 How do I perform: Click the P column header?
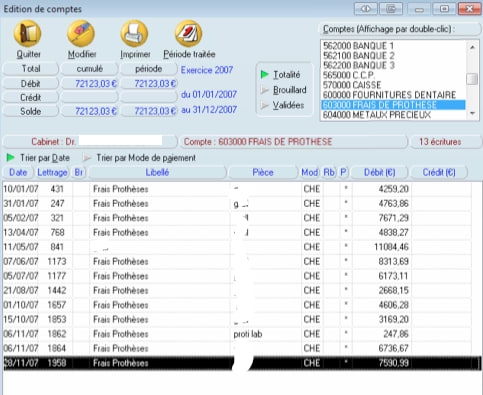tap(343, 172)
